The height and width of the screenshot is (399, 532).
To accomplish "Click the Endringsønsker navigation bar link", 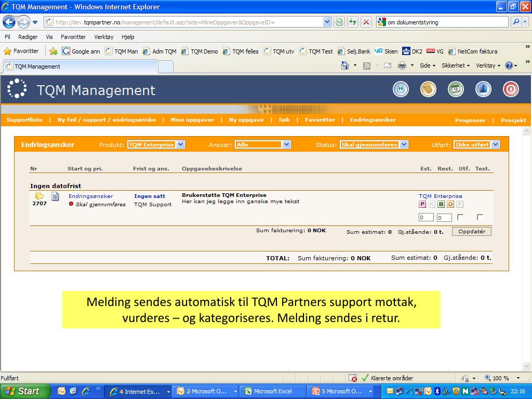I will (373, 120).
